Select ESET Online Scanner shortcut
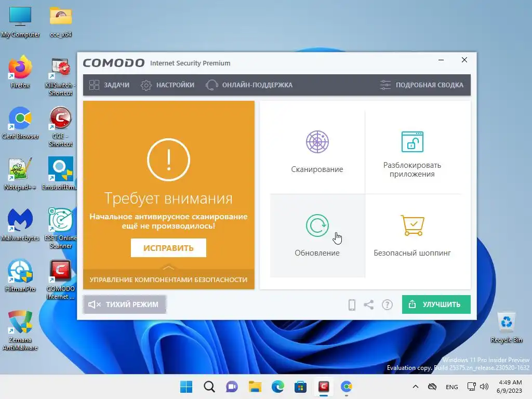 (x=60, y=229)
